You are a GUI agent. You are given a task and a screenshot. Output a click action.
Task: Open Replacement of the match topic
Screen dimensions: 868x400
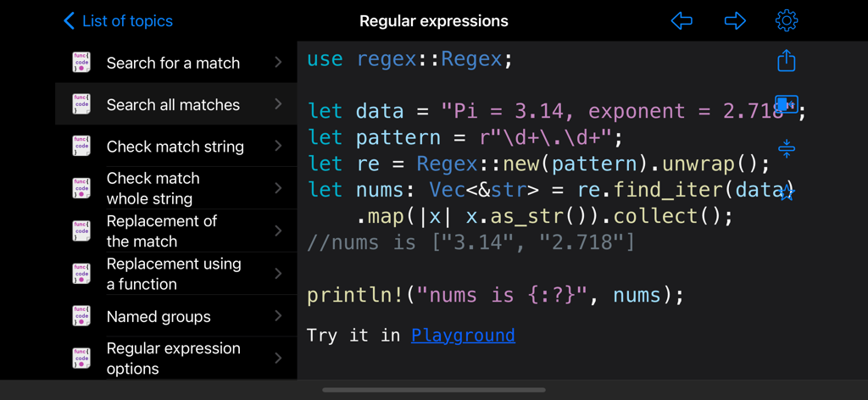pos(176,231)
